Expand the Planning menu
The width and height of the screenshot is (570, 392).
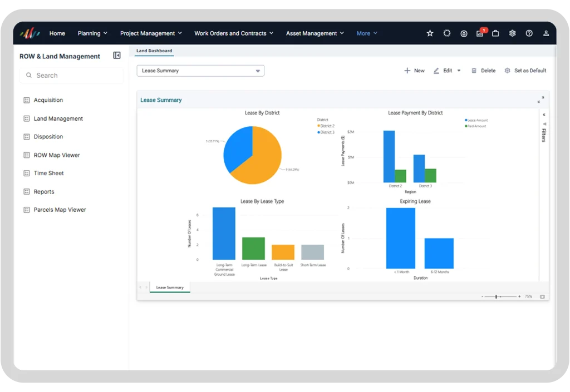coord(92,33)
